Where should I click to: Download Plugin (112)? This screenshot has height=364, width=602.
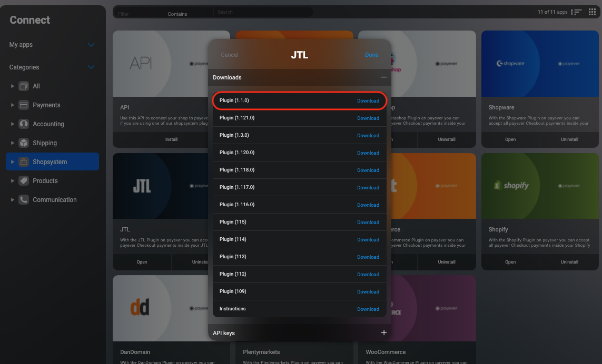pyautogui.click(x=368, y=274)
